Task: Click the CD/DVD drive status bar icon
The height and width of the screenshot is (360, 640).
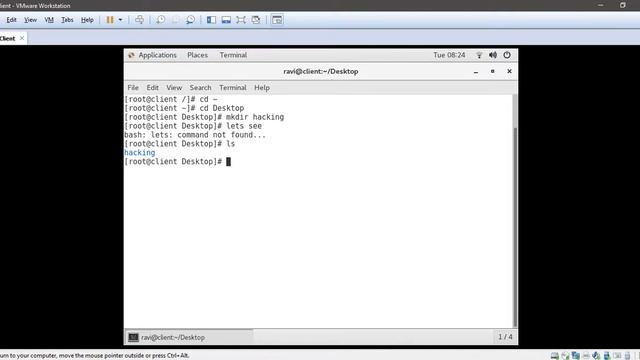Action: point(565,356)
